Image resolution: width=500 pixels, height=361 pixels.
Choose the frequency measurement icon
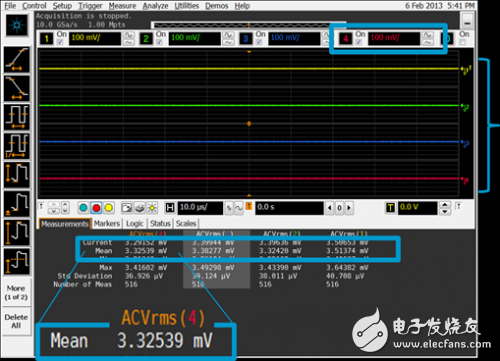(x=17, y=146)
